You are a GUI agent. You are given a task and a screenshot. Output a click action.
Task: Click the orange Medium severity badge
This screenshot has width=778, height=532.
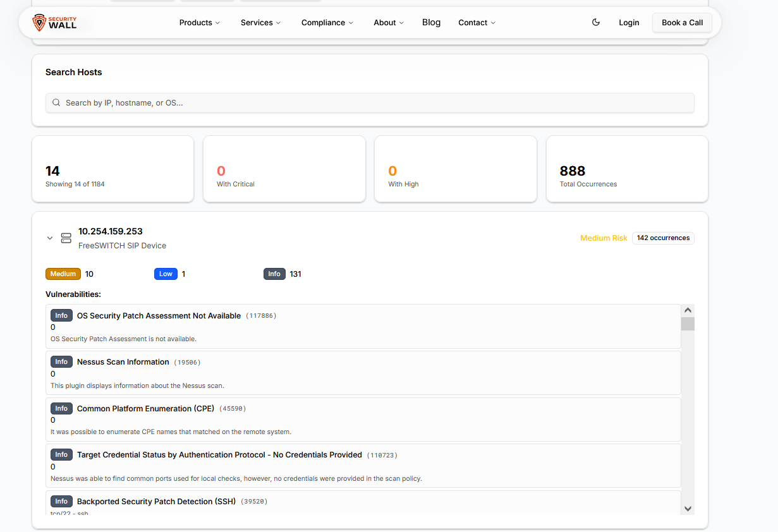(63, 274)
